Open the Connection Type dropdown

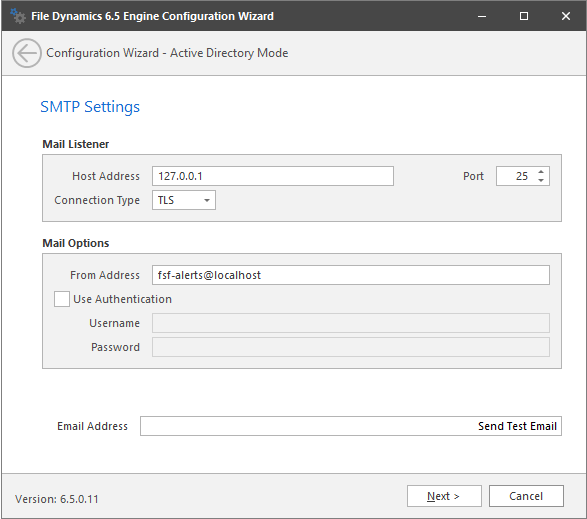tap(184, 200)
